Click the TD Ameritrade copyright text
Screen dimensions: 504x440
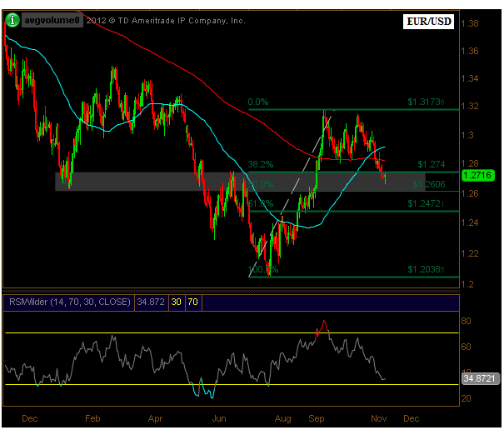tap(166, 21)
